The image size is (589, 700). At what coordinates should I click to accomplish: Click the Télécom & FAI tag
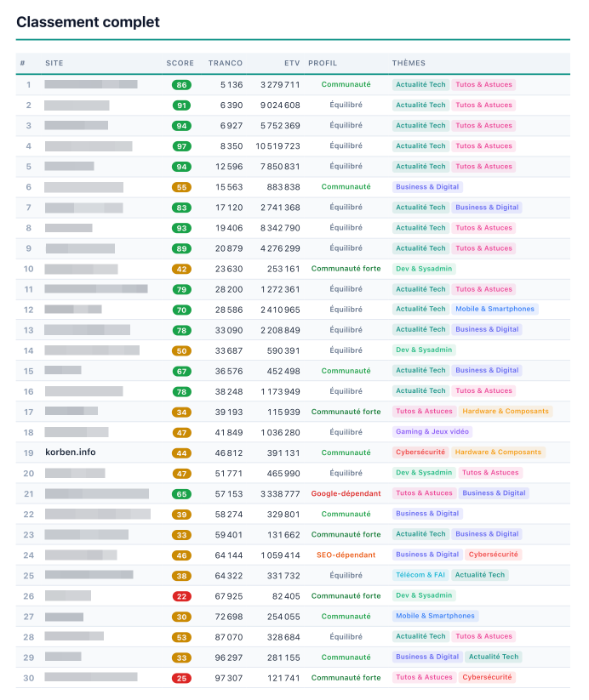tap(420, 575)
